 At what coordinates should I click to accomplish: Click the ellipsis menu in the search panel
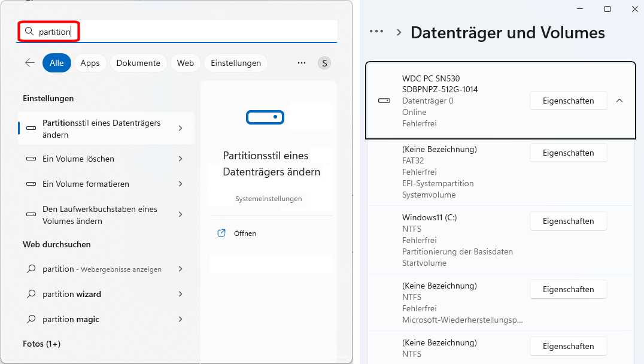pos(302,62)
